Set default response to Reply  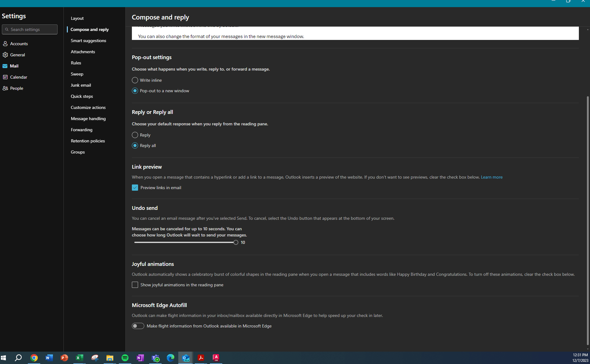135,135
